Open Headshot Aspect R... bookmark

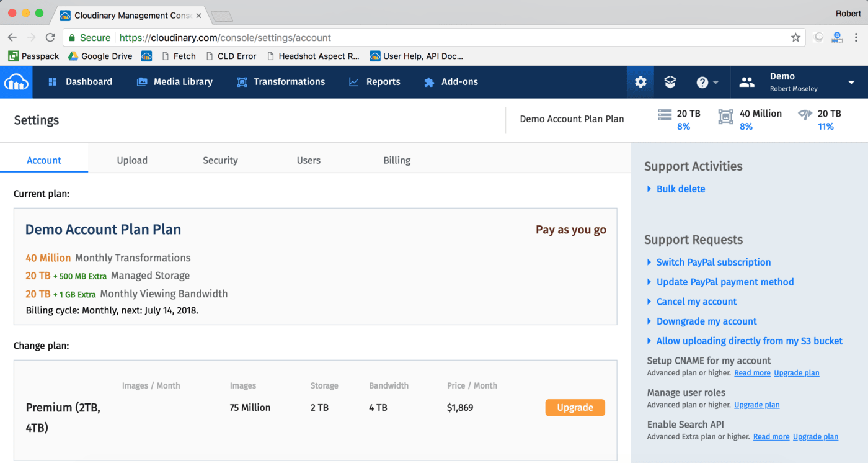click(312, 56)
